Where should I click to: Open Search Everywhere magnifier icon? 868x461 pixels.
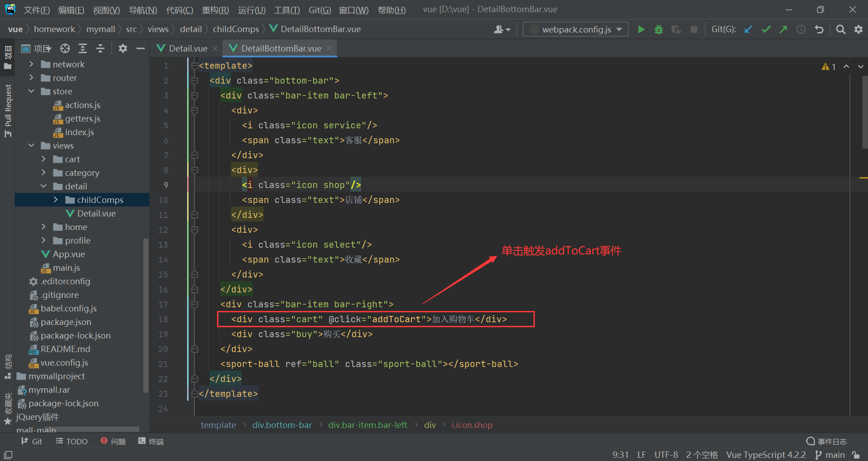[840, 29]
